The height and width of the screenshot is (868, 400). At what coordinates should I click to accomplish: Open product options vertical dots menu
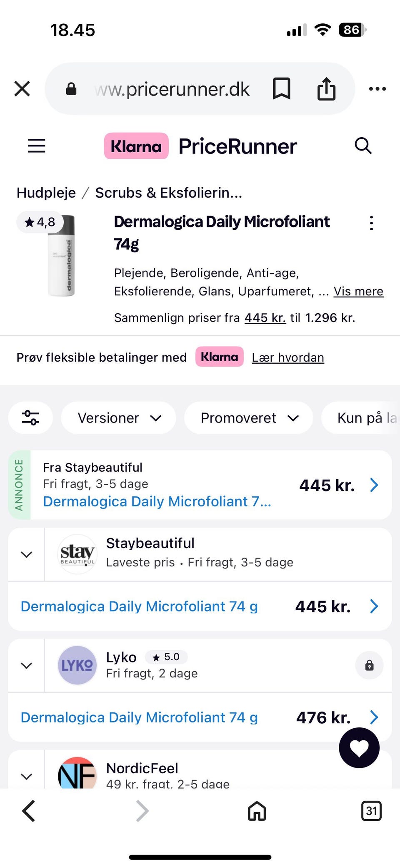click(371, 223)
